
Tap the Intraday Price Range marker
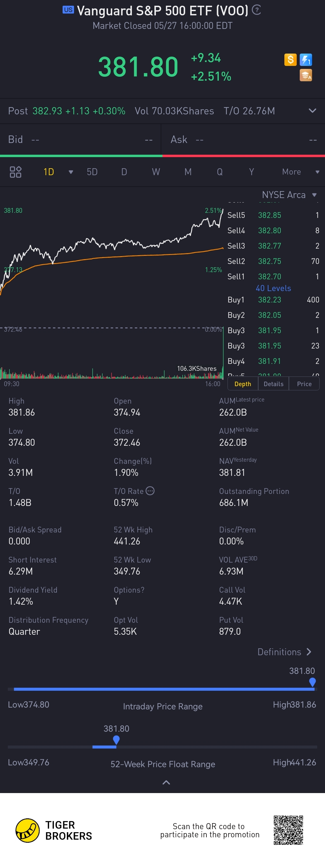click(x=312, y=682)
